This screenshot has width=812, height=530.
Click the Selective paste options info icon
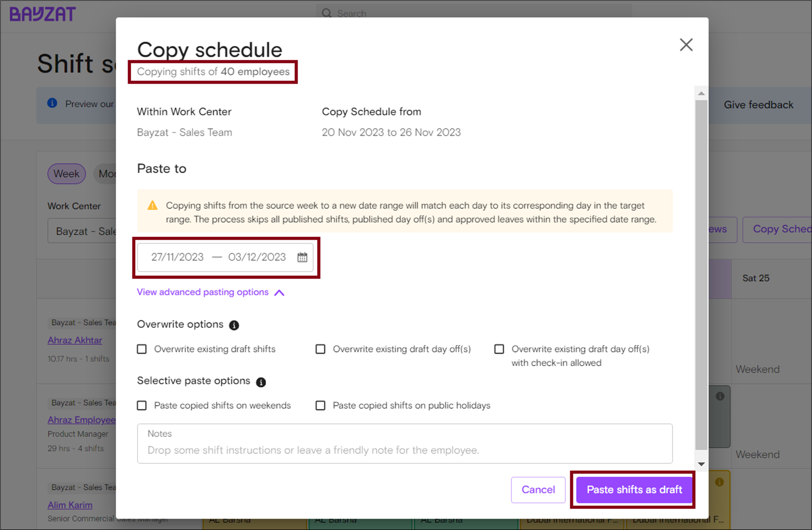click(x=261, y=382)
